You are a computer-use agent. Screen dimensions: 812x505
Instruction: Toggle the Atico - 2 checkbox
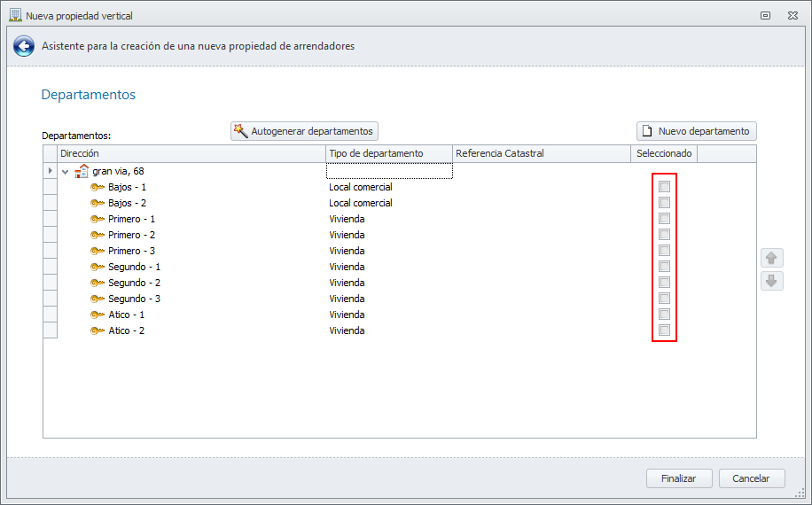pos(665,330)
